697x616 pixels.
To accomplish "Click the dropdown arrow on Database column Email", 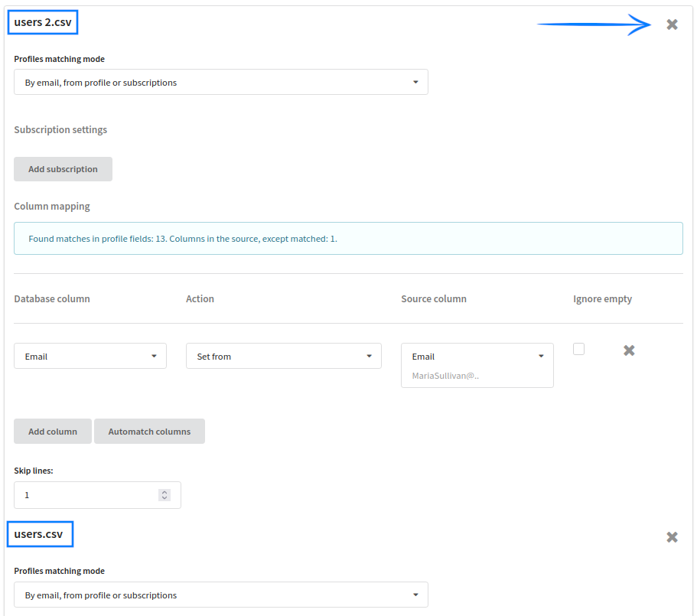I will coord(155,356).
